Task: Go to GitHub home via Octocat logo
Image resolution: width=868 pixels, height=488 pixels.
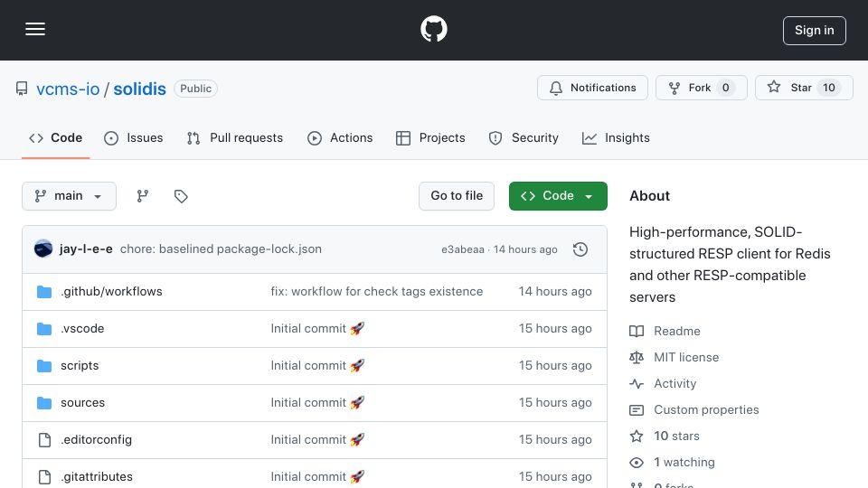Action: tap(433, 29)
